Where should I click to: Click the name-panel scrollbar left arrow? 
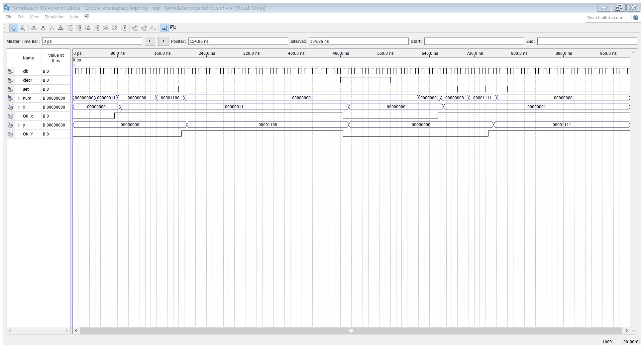pyautogui.click(x=10, y=331)
